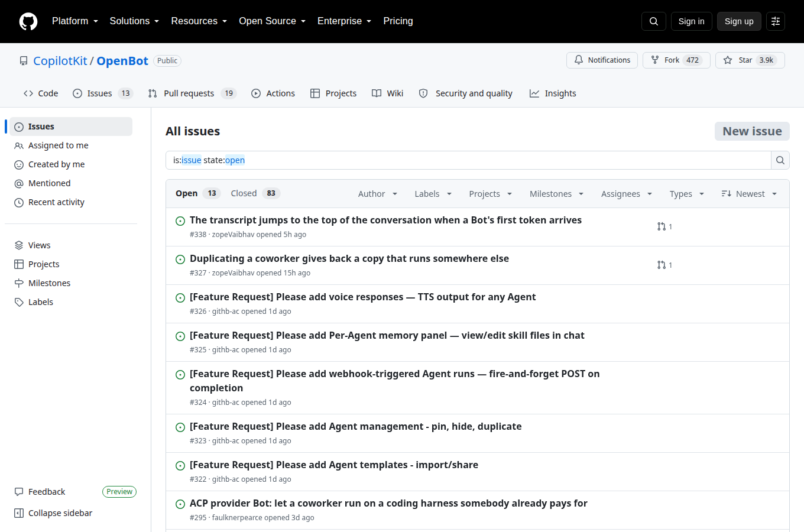
Task: Open Milestones in the sidebar
Action: 71,283
